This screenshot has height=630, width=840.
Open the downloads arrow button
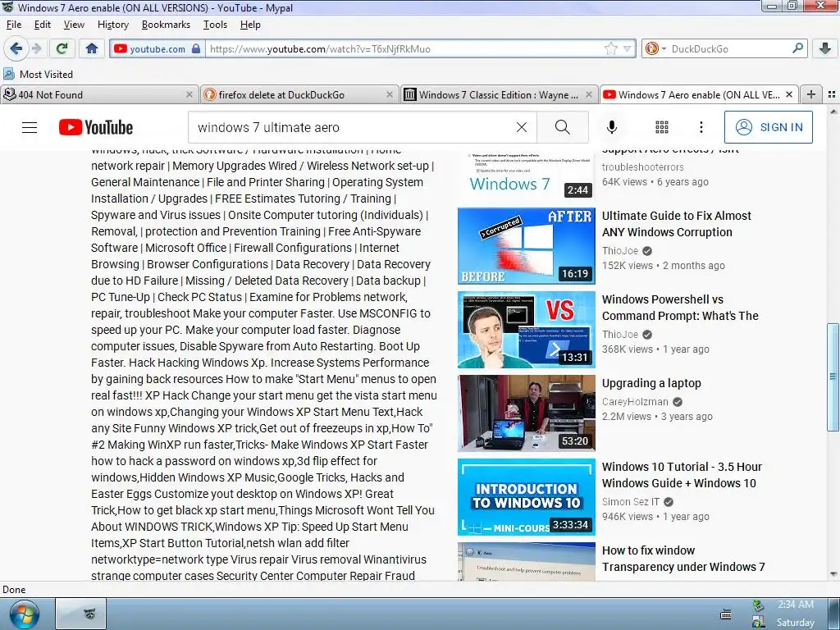point(825,48)
